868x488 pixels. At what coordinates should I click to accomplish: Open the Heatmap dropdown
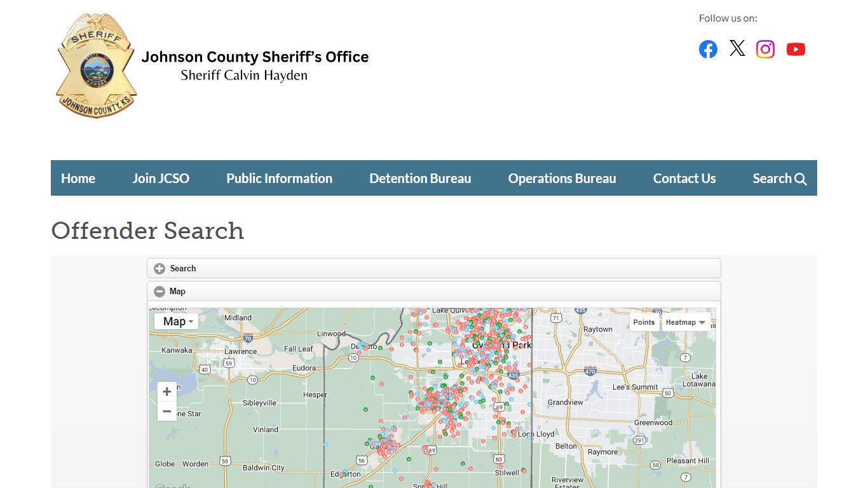click(686, 322)
